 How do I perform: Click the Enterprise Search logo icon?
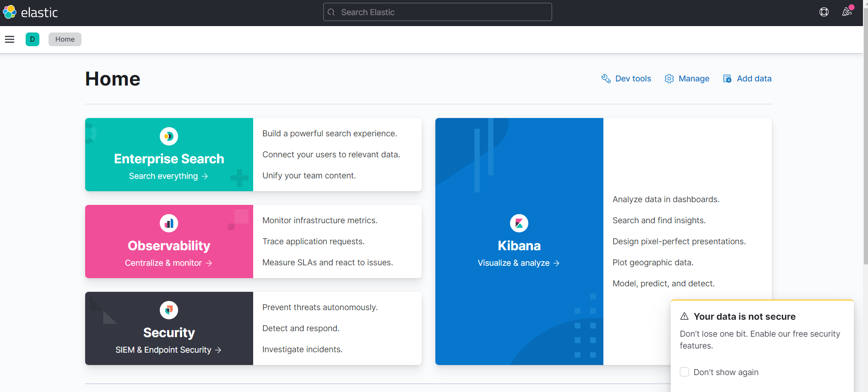[x=169, y=136]
